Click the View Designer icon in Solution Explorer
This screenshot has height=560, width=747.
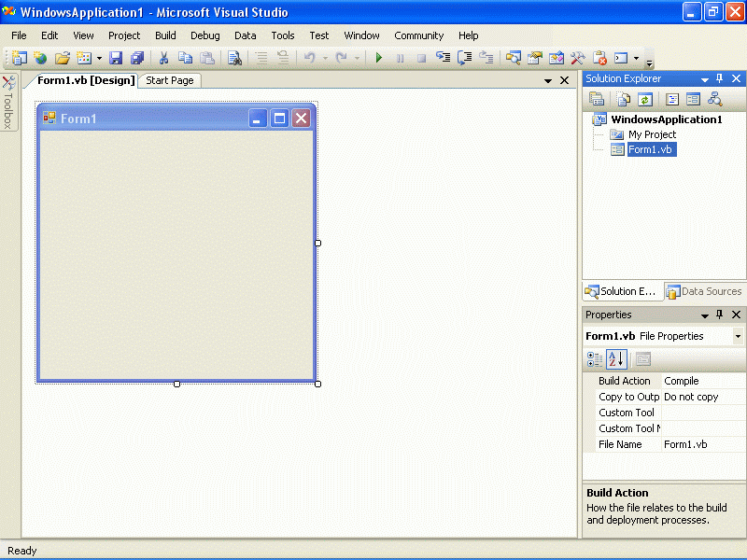693,99
